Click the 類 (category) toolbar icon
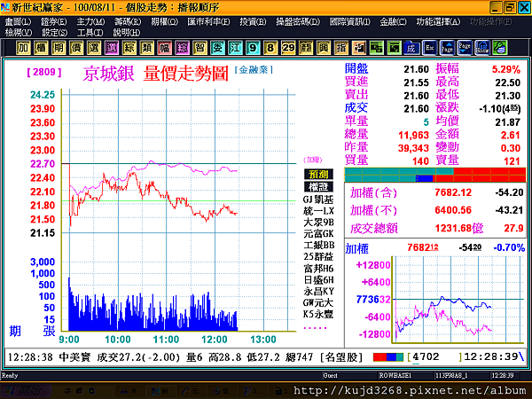This screenshot has width=532, height=399. (146, 48)
